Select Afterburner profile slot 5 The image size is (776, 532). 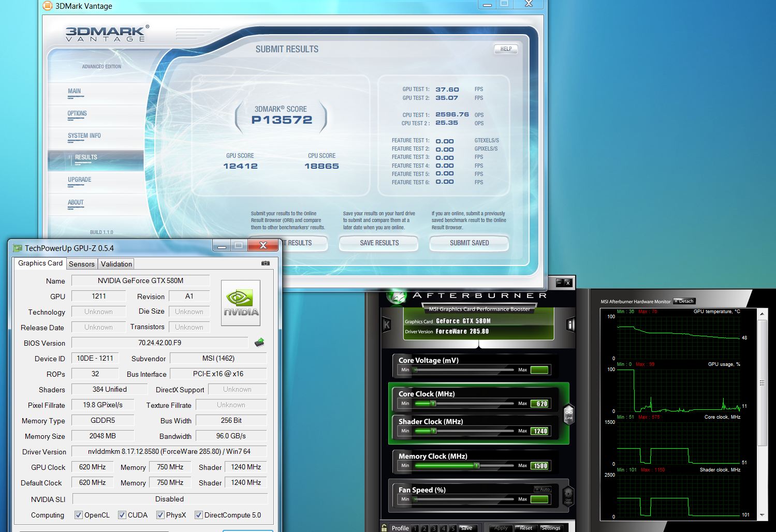pyautogui.click(x=452, y=528)
